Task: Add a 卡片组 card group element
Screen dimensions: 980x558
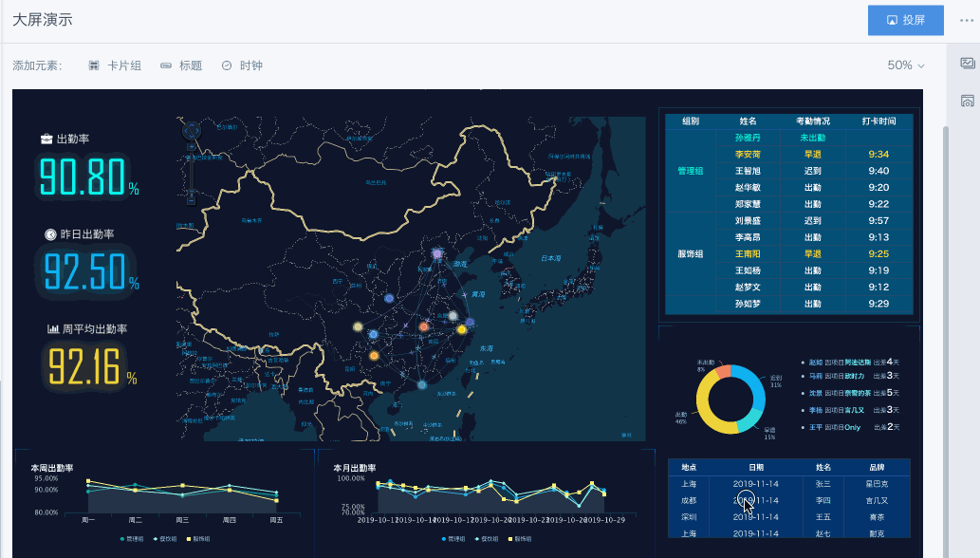Action: [x=115, y=65]
